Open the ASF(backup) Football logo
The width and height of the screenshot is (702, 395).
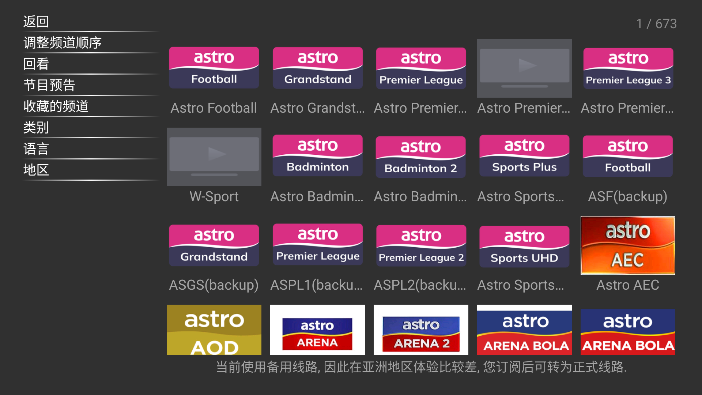coord(628,156)
